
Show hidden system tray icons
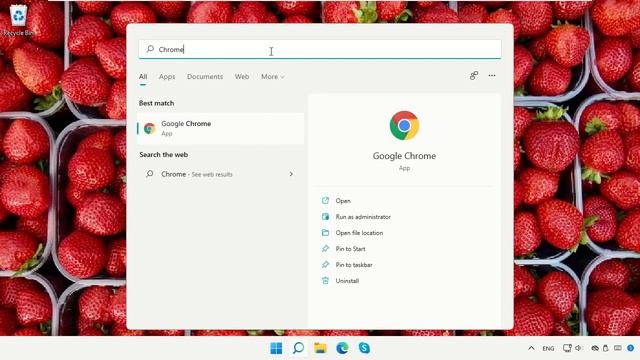tap(531, 348)
